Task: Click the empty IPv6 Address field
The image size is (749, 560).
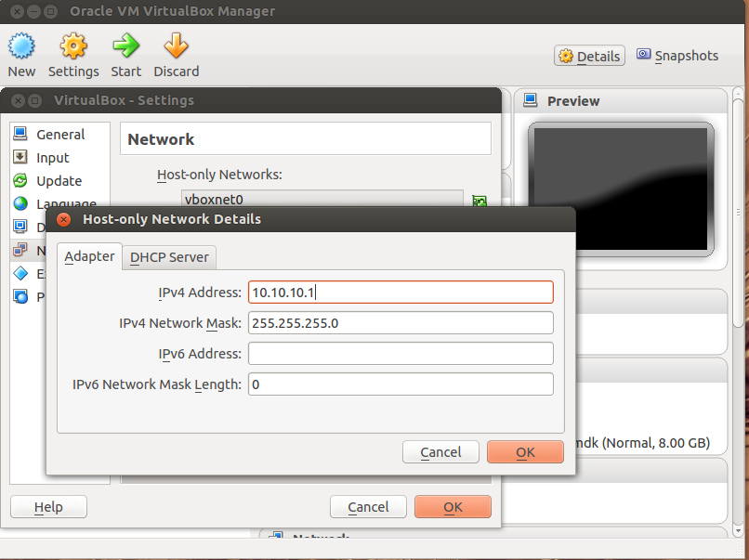Action: [401, 354]
